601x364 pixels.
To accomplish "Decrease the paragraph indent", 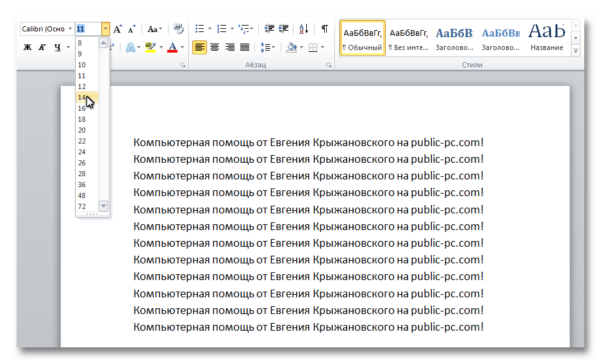I will point(270,29).
